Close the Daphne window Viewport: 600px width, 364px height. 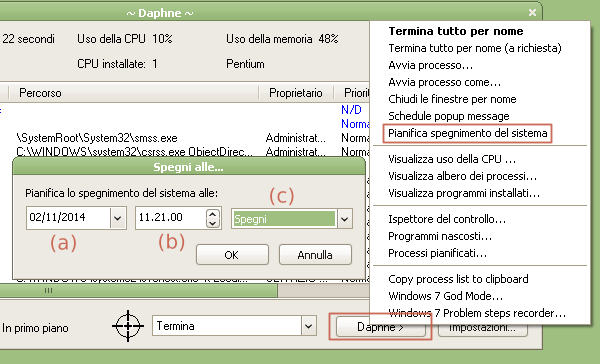point(532,13)
